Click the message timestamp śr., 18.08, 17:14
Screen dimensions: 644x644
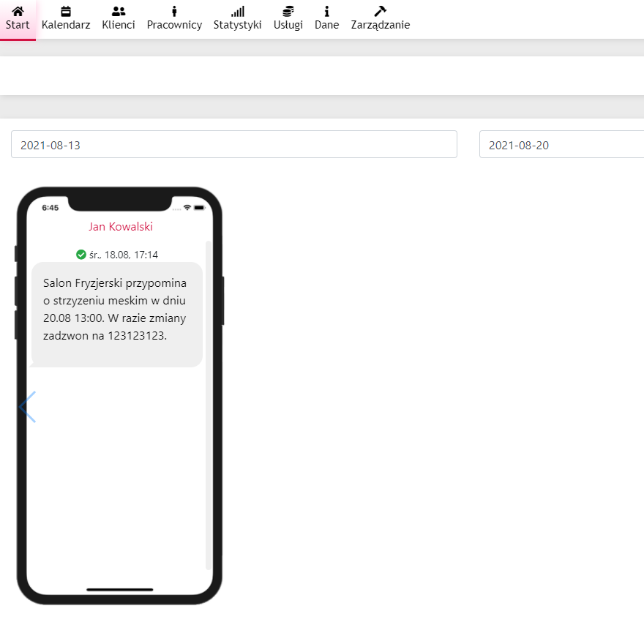click(x=123, y=255)
